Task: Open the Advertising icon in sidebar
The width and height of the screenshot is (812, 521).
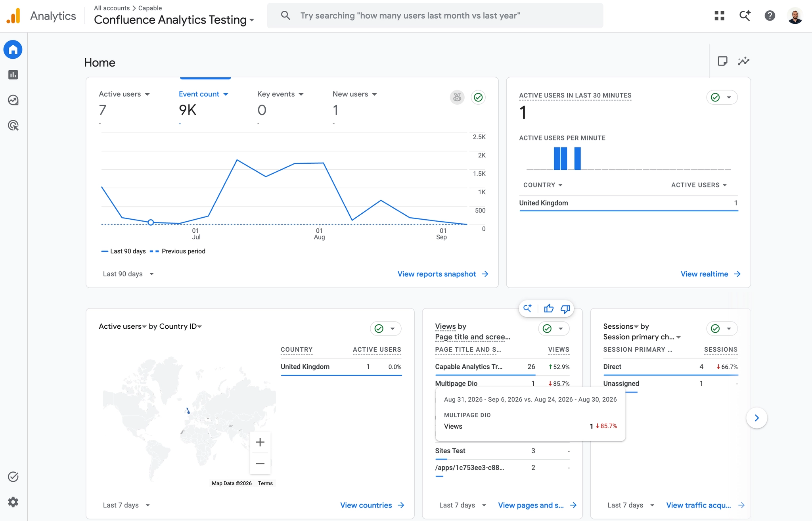Action: (x=13, y=125)
